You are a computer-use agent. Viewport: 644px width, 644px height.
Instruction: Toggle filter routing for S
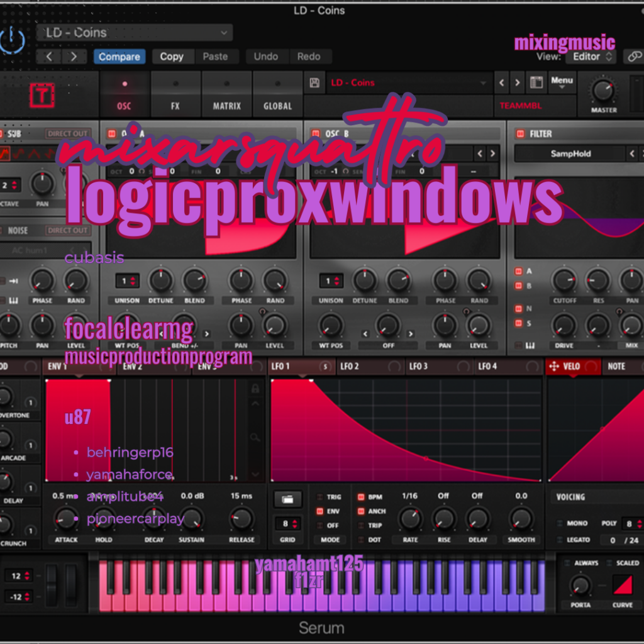[x=519, y=323]
